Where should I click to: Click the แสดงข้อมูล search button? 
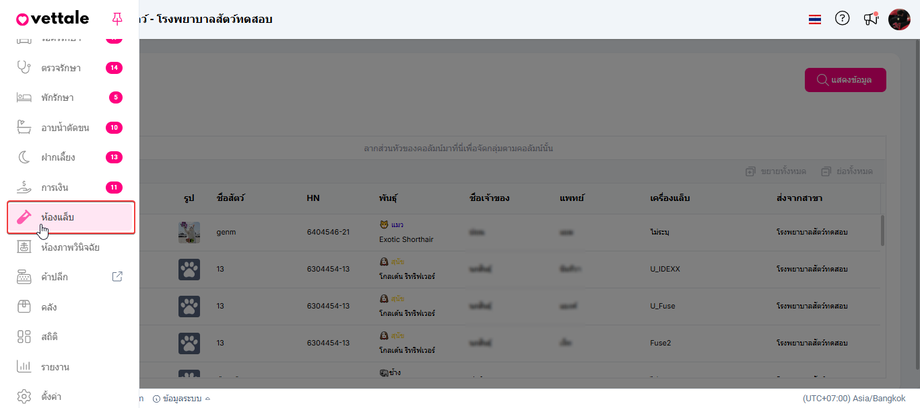[x=845, y=80]
